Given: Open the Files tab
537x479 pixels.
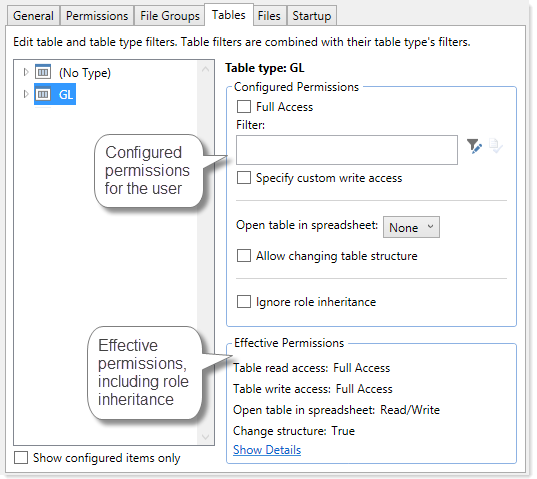Looking at the screenshot, I should point(269,16).
